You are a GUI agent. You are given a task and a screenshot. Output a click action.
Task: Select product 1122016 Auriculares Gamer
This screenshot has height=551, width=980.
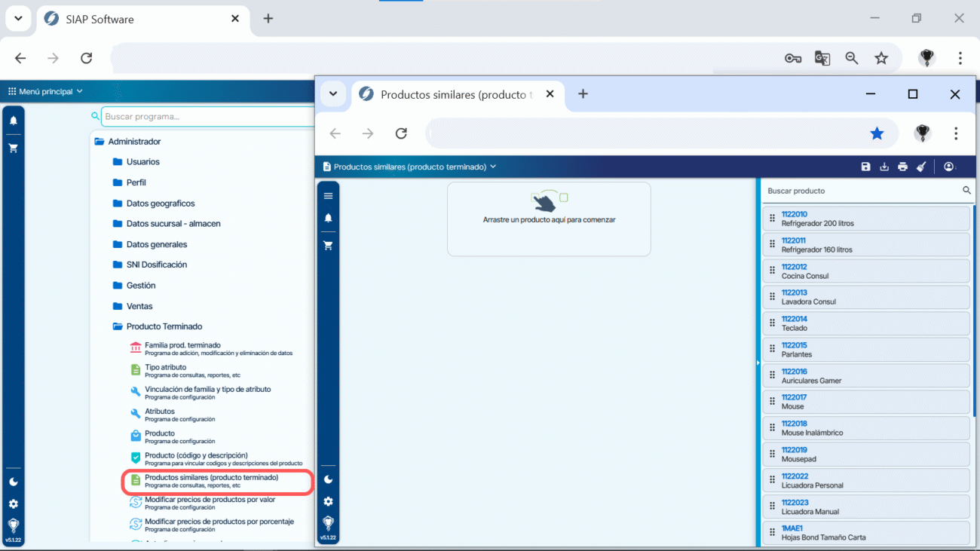point(865,375)
